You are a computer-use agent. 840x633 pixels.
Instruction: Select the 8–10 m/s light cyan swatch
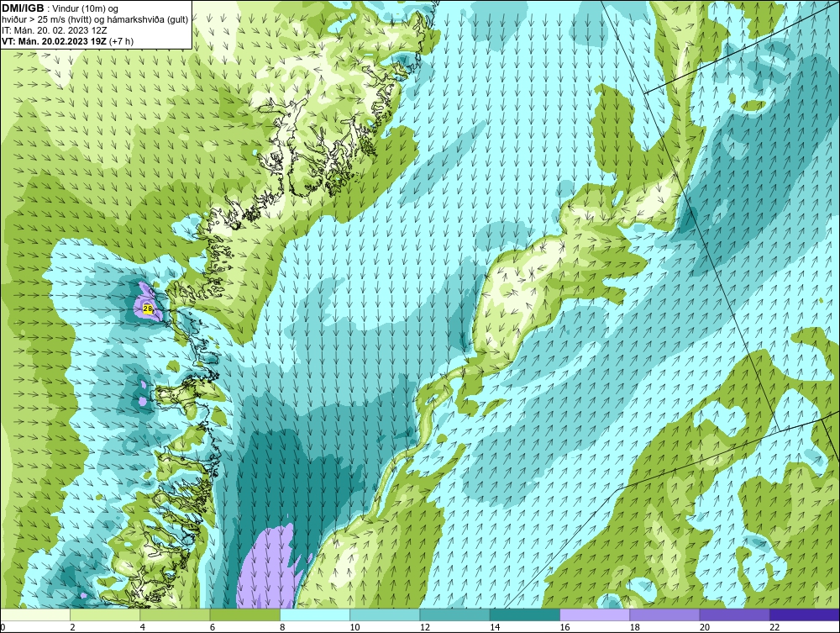coord(315,615)
